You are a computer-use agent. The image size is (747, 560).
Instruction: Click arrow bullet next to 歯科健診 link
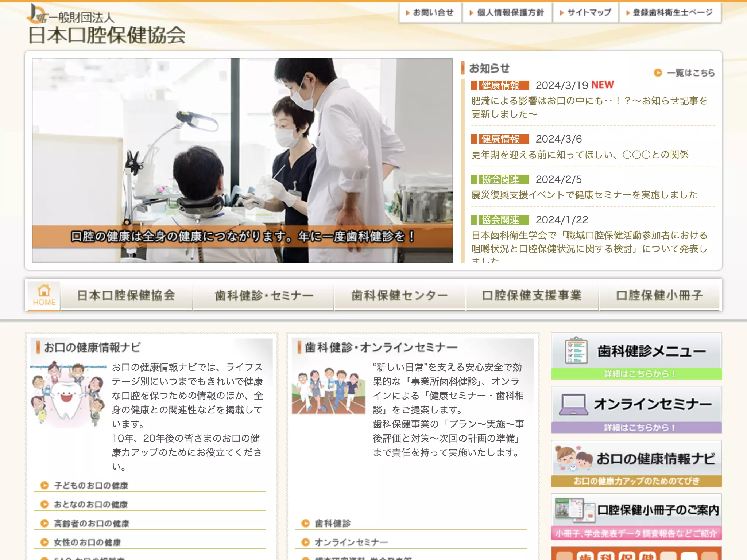tap(306, 523)
